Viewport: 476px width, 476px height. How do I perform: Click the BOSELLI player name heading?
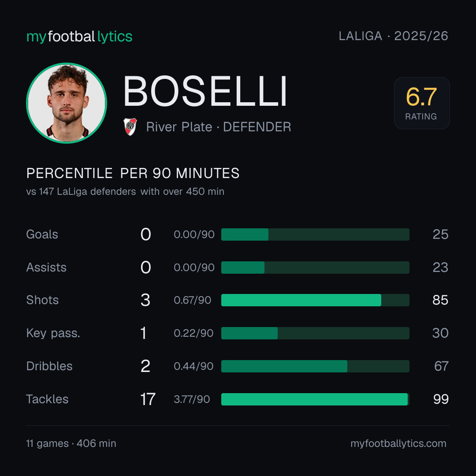pos(205,91)
